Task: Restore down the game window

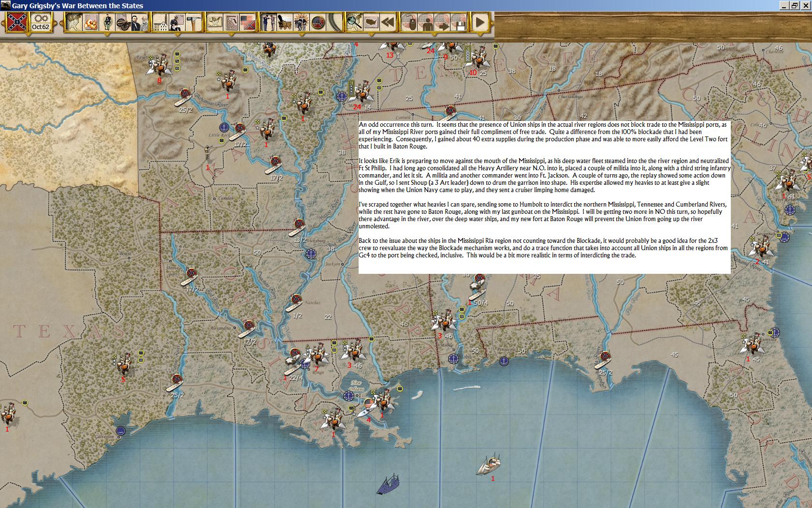Action: point(795,6)
